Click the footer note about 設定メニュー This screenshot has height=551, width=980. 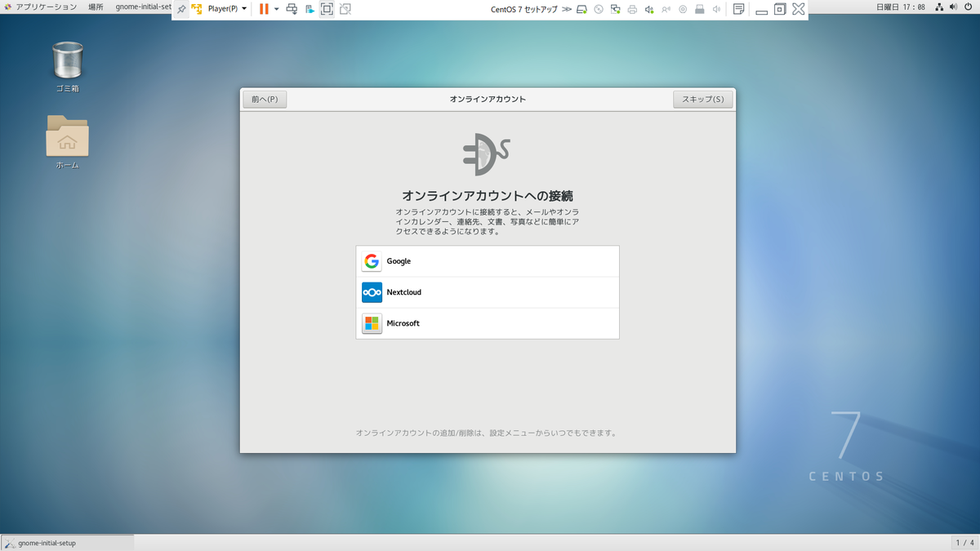pyautogui.click(x=488, y=433)
